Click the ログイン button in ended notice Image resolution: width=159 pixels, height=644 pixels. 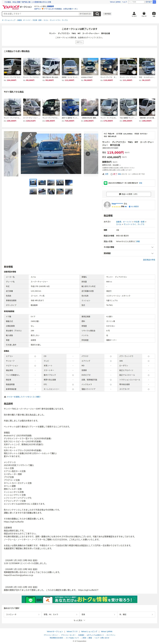79,42
